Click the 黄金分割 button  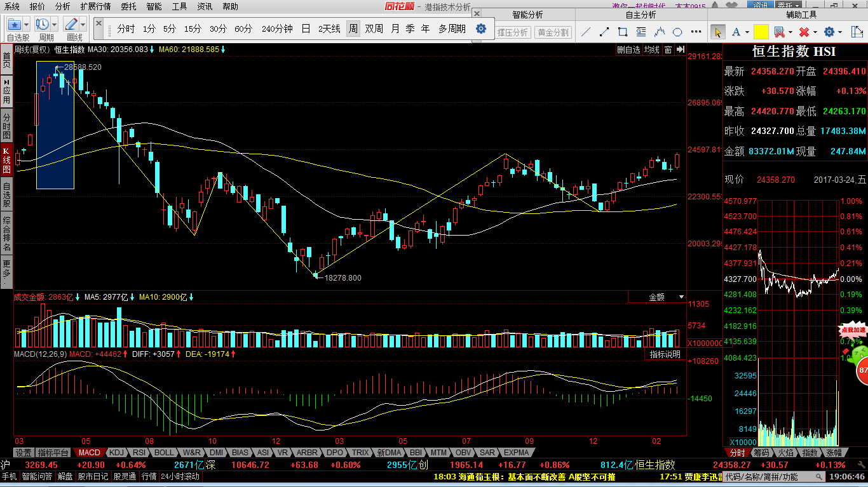tap(553, 32)
